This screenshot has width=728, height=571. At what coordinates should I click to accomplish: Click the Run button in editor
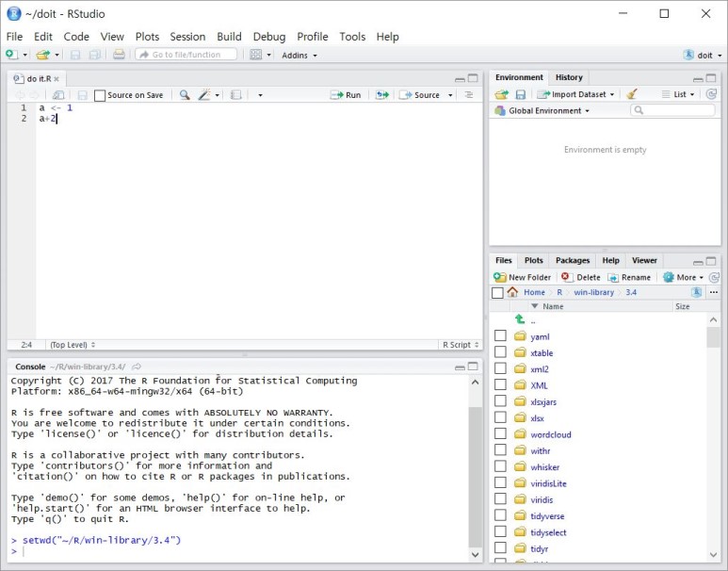tap(346, 95)
